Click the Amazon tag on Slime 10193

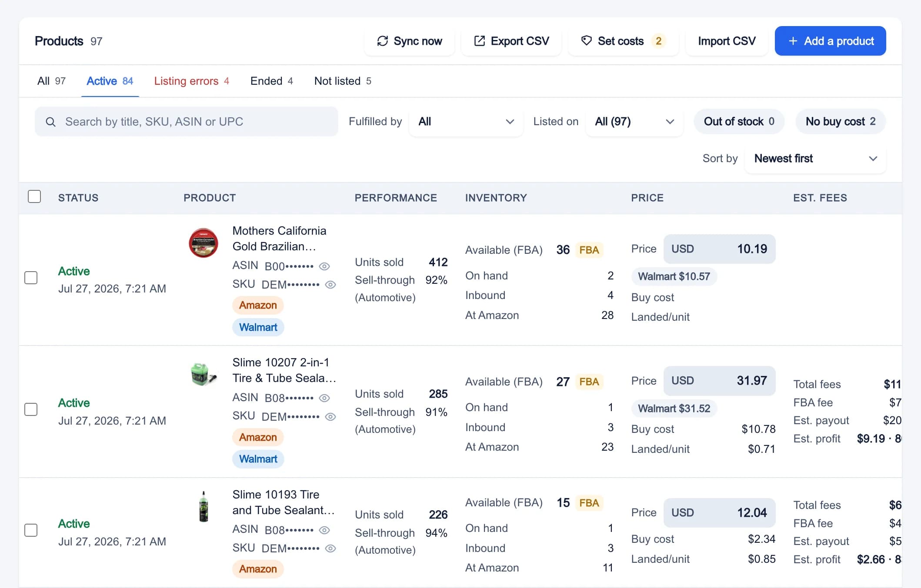258,569
